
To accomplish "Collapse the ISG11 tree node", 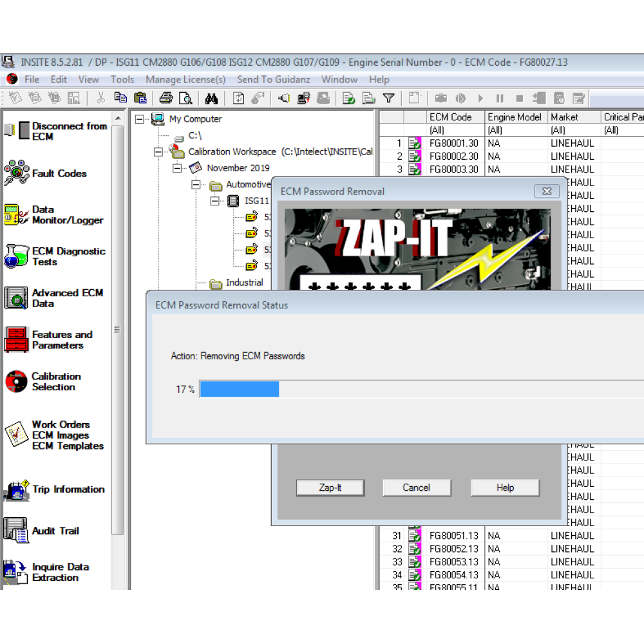I will [x=215, y=201].
